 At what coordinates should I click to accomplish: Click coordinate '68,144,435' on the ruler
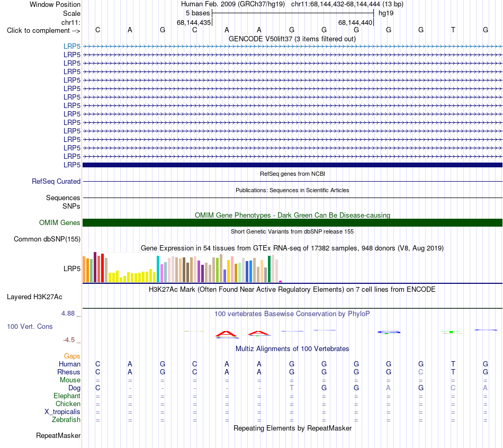click(x=194, y=22)
